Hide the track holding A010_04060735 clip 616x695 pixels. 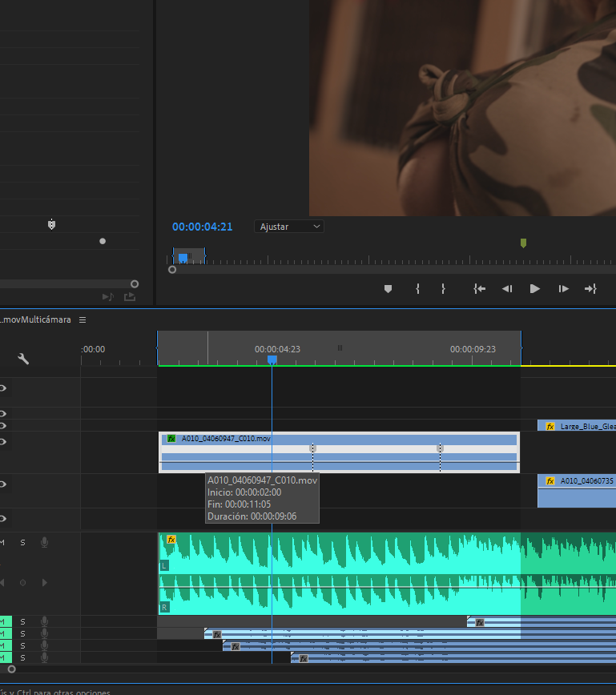(2, 484)
